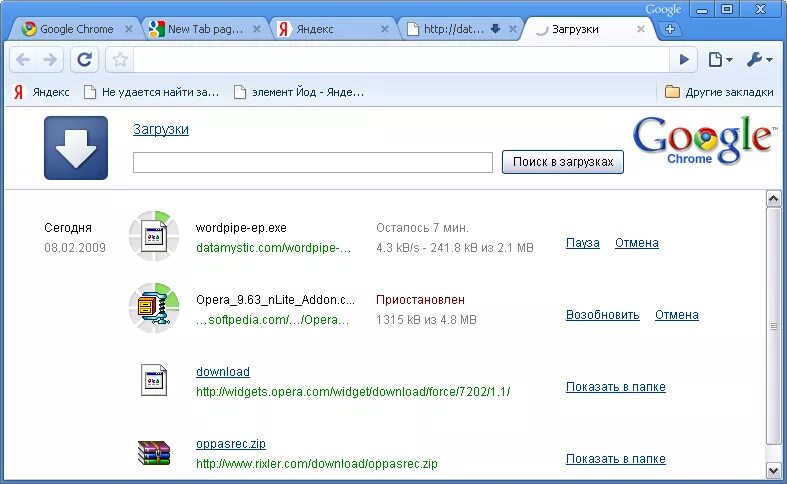Open the softpedia.com Opera source link

(x=273, y=320)
